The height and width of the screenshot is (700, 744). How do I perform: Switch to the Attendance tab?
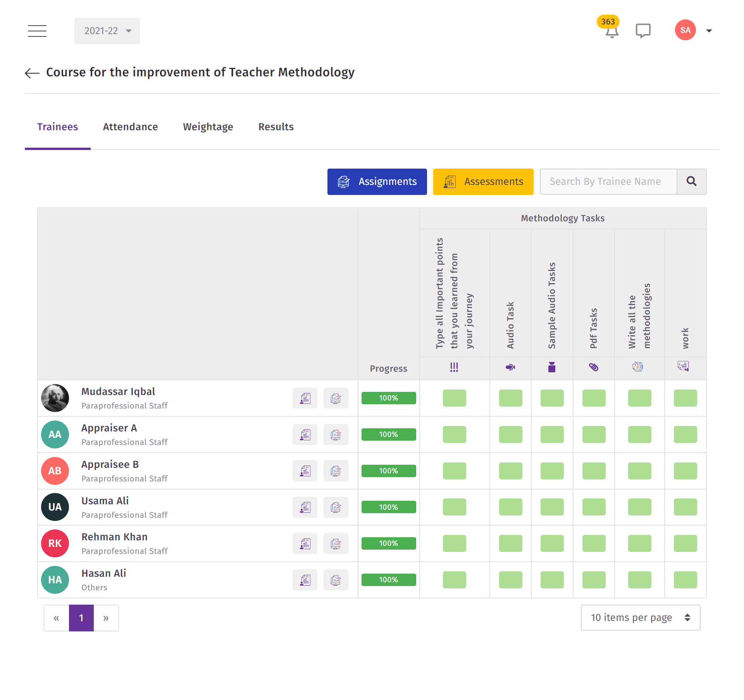click(x=130, y=127)
